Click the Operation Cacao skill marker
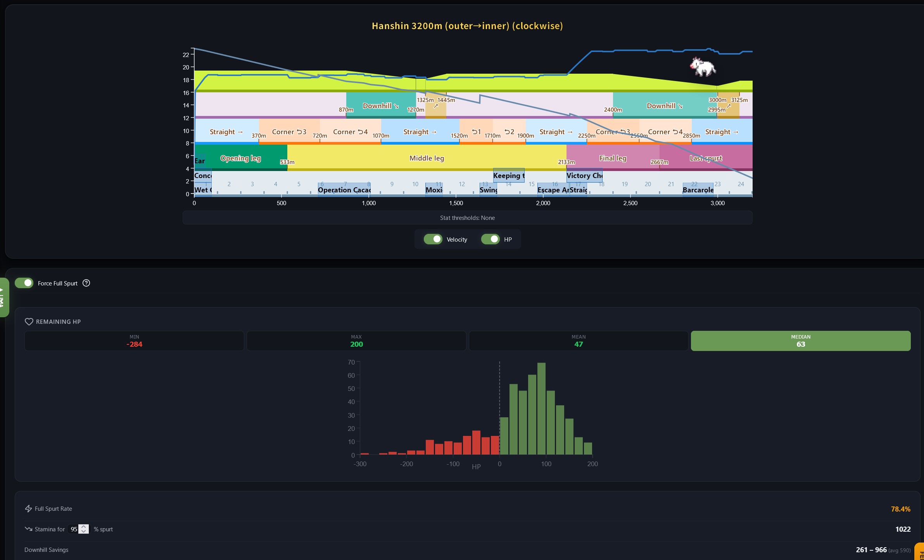 (x=344, y=190)
